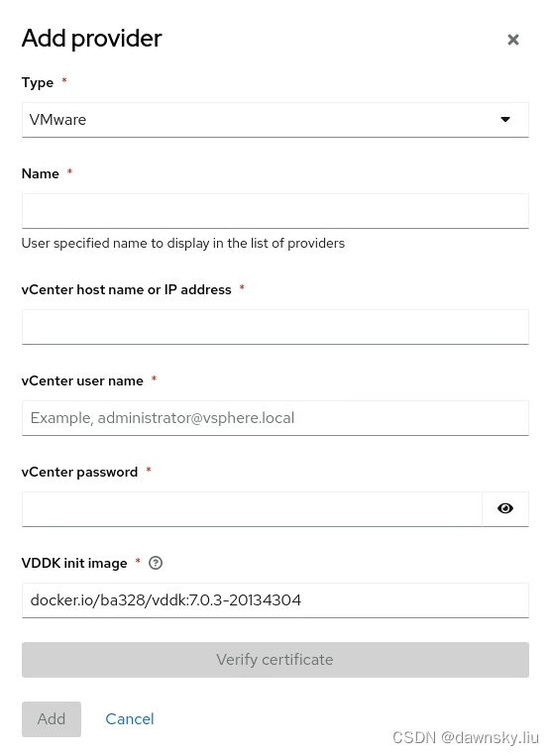Click the Name field label
553x756 pixels.
pyautogui.click(x=41, y=173)
